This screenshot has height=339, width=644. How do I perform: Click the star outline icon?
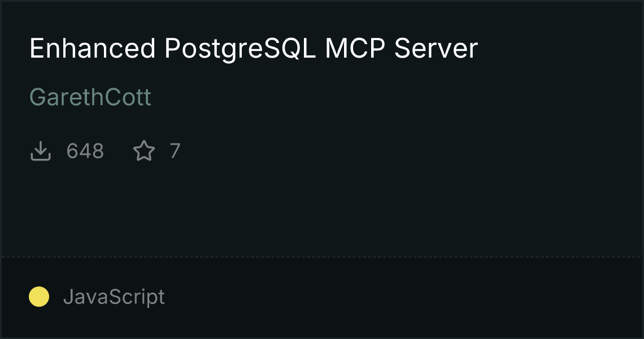pos(144,151)
